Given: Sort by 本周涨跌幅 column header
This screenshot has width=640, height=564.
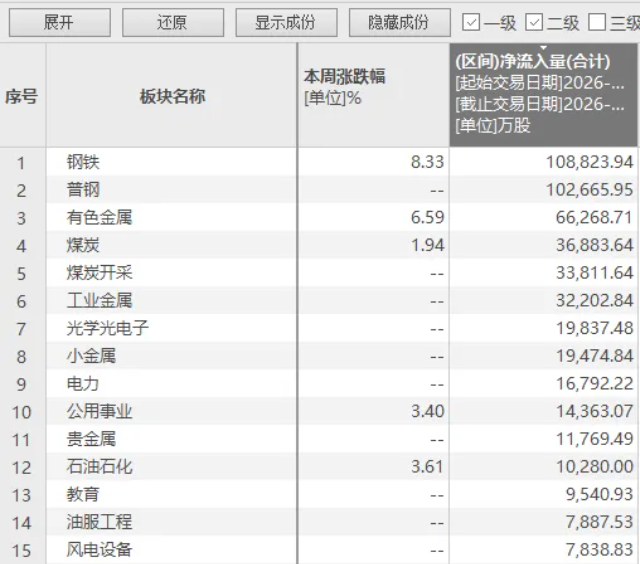Looking at the screenshot, I should click(x=345, y=77).
